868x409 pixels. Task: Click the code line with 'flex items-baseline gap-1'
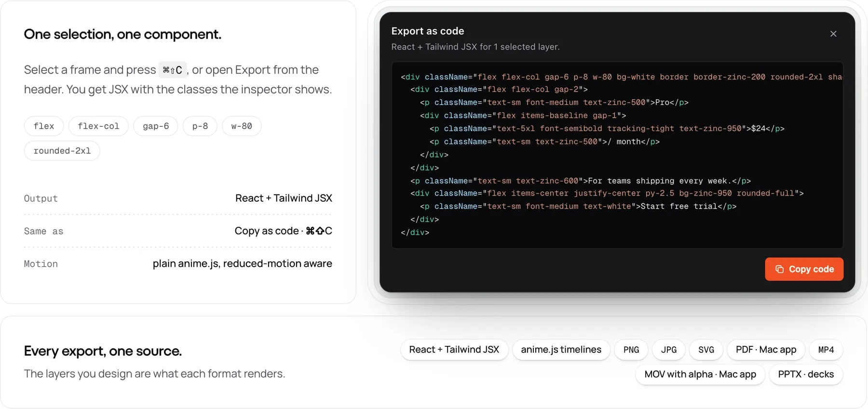coord(523,116)
